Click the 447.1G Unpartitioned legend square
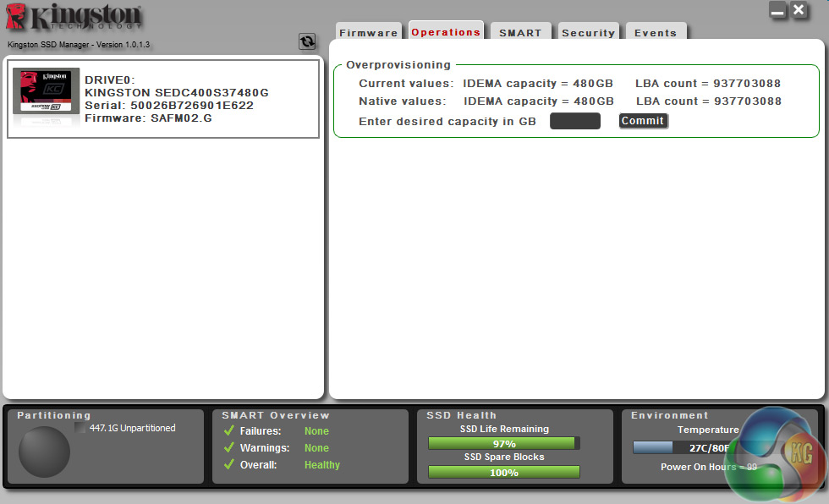Viewport: 829px width, 504px height. (80, 428)
